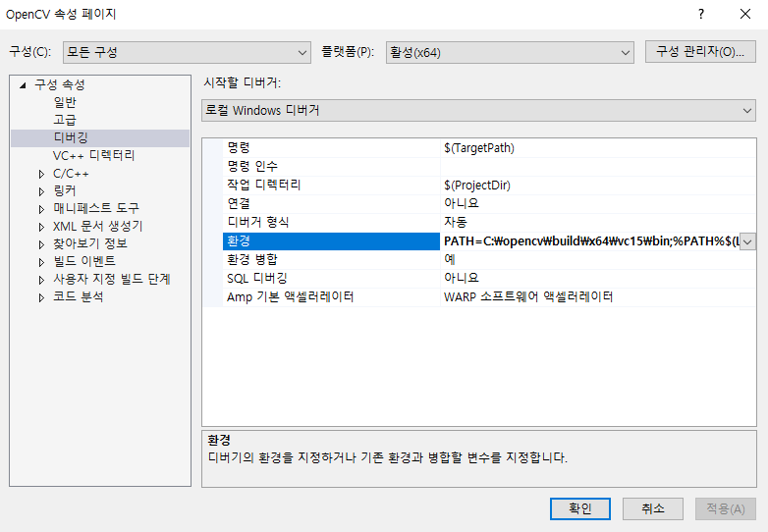This screenshot has width=768, height=532.
Task: Open the 플랫폼(P) platform dropdown
Action: click(x=510, y=52)
